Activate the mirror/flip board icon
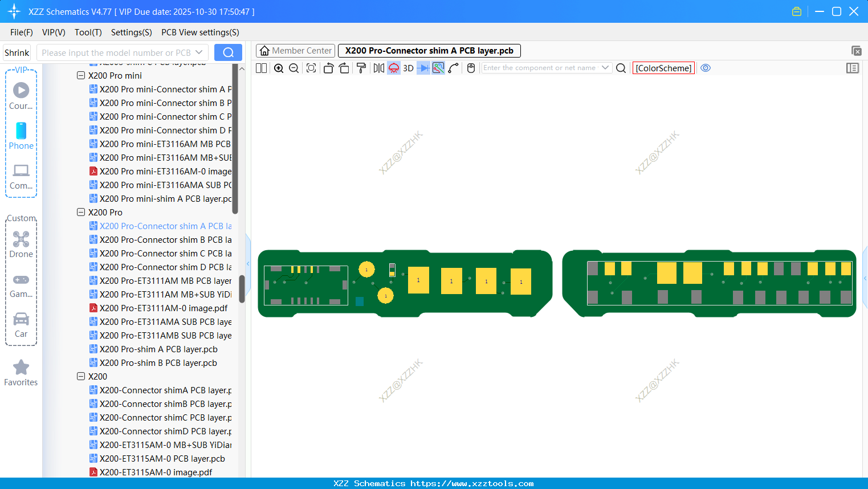 coord(378,68)
